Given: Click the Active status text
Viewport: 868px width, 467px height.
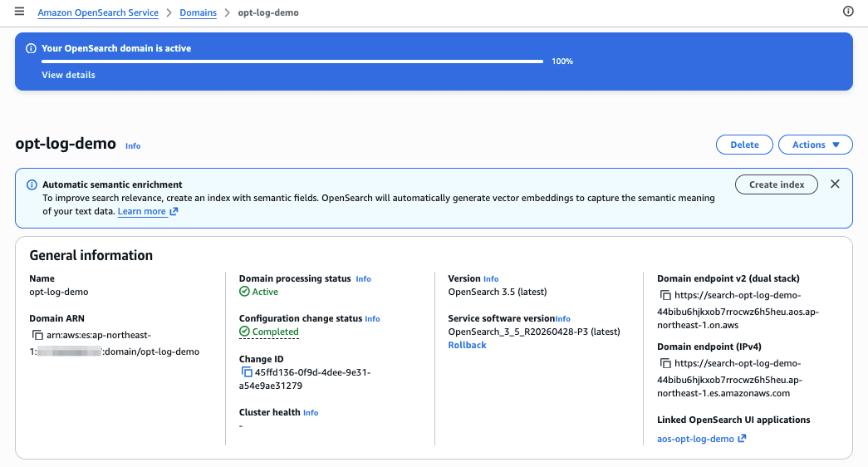Looking at the screenshot, I should pyautogui.click(x=265, y=292).
